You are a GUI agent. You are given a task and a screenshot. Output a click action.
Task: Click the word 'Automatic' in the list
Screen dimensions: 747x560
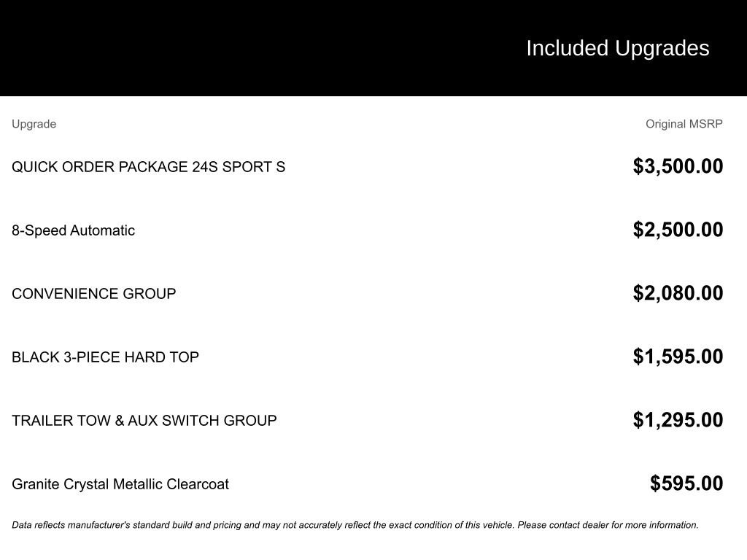[x=102, y=230]
